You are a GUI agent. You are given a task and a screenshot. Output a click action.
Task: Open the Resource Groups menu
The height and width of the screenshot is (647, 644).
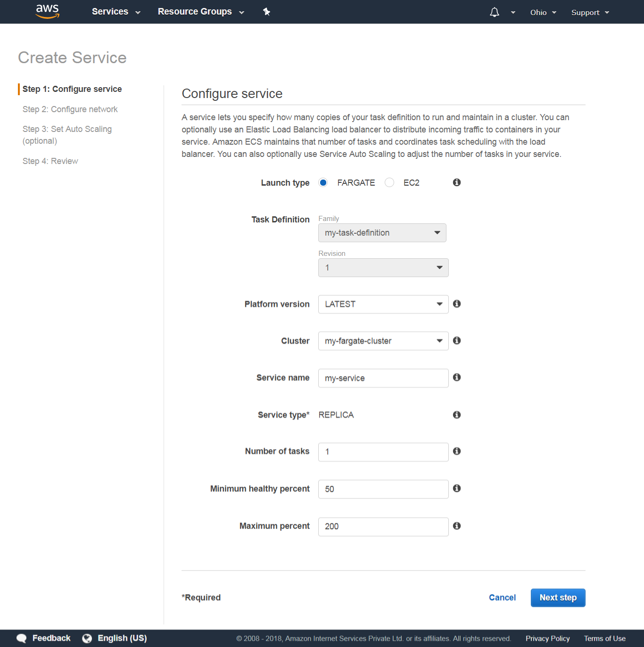(x=201, y=12)
